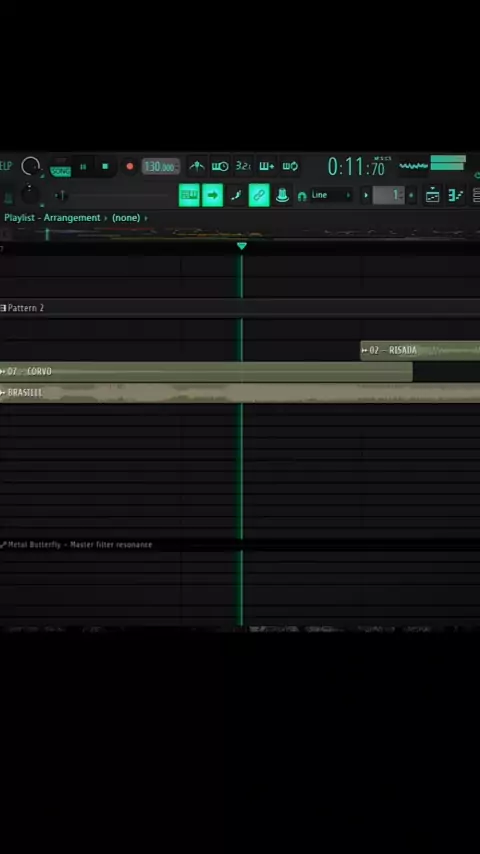480x854 pixels.
Task: Click the CPU and memory meter
Action: [448, 163]
